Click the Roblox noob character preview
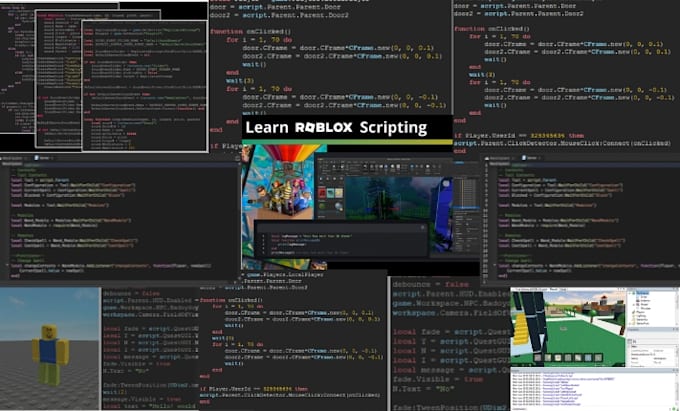Viewport: 680px width, 411px height. coord(50,354)
